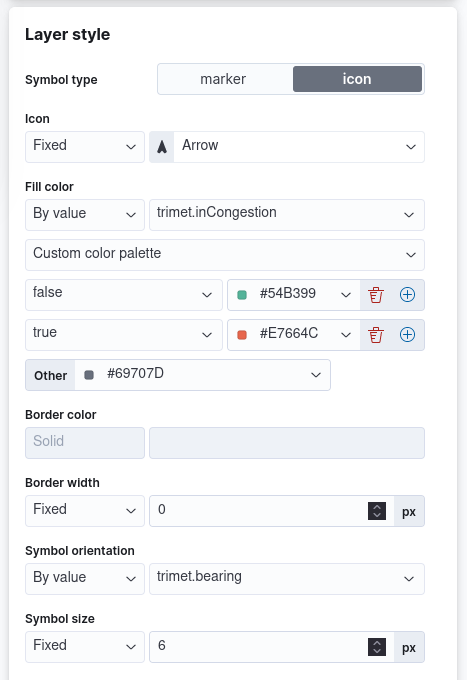Open the Icon Fixed style dropdown
The image size is (467, 680).
[85, 147]
